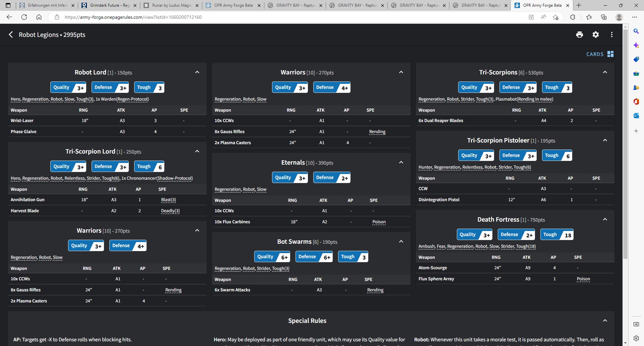Viewport: 644px width, 346px height.
Task: Open sidebar settings gear at bottom
Action: point(636,338)
